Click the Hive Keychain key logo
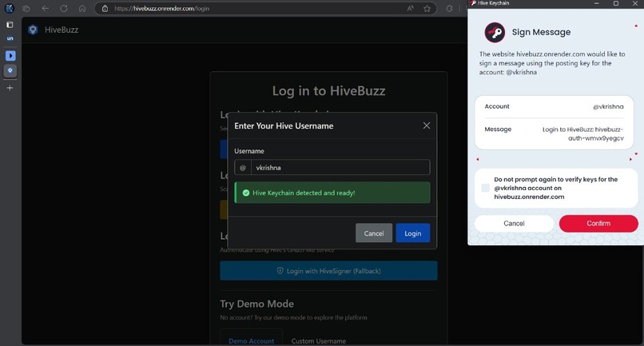Viewport: 644px width, 346px height. click(x=495, y=33)
